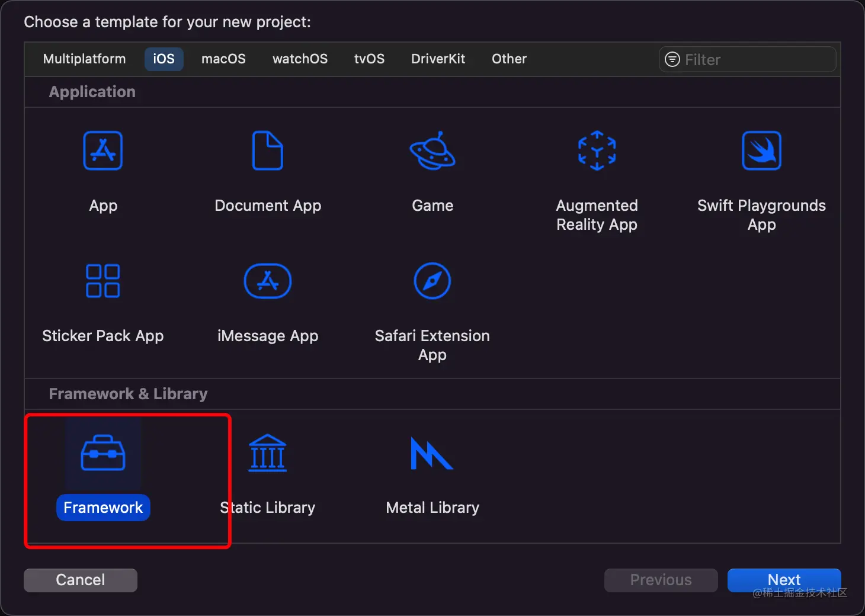The width and height of the screenshot is (865, 616).
Task: Click the Metal Library label
Action: click(432, 508)
